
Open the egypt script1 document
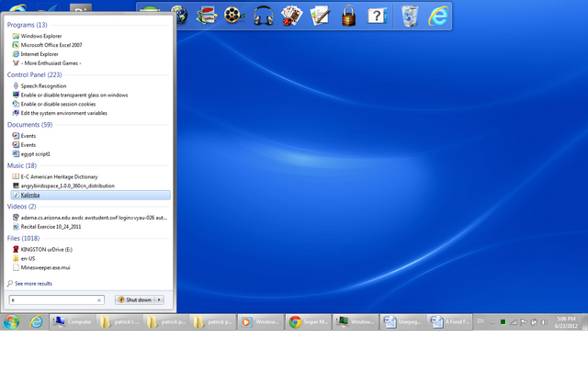point(90,153)
